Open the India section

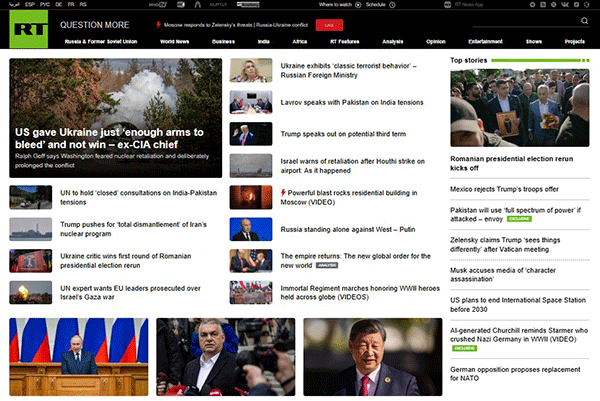264,41
